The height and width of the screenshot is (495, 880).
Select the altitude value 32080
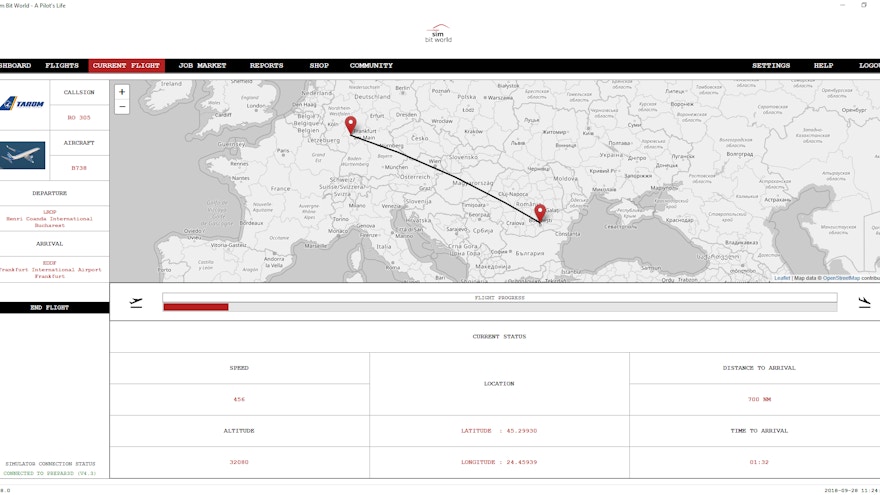[239, 462]
